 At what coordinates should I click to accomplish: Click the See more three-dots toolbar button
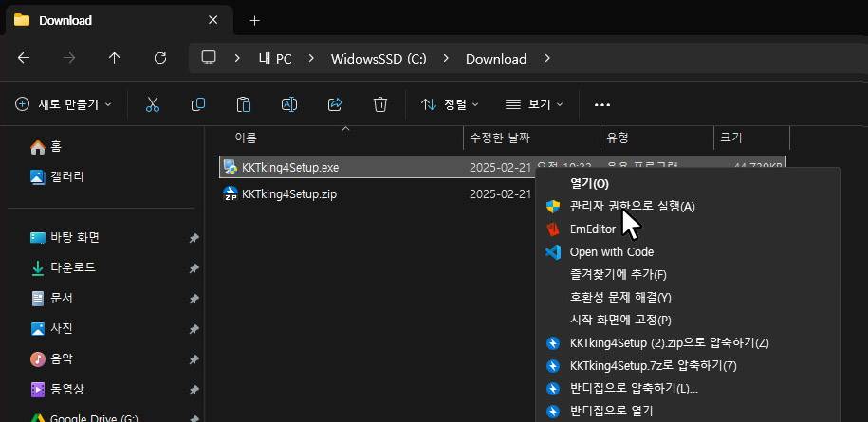[x=601, y=104]
